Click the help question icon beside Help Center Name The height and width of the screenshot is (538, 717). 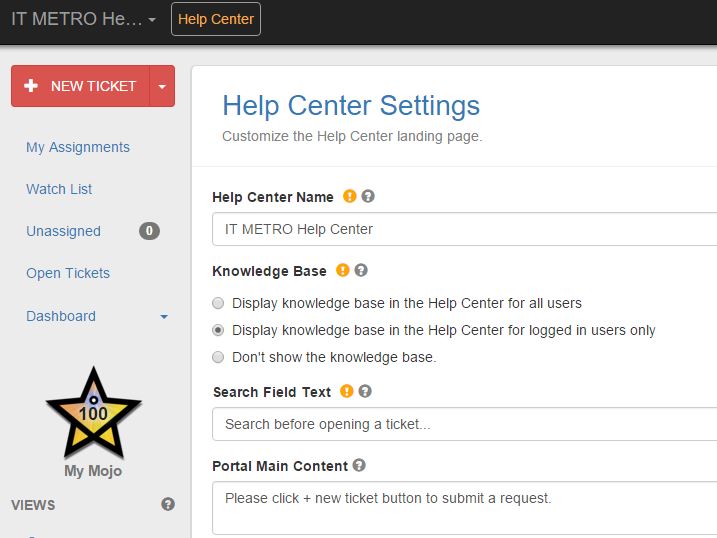(368, 197)
